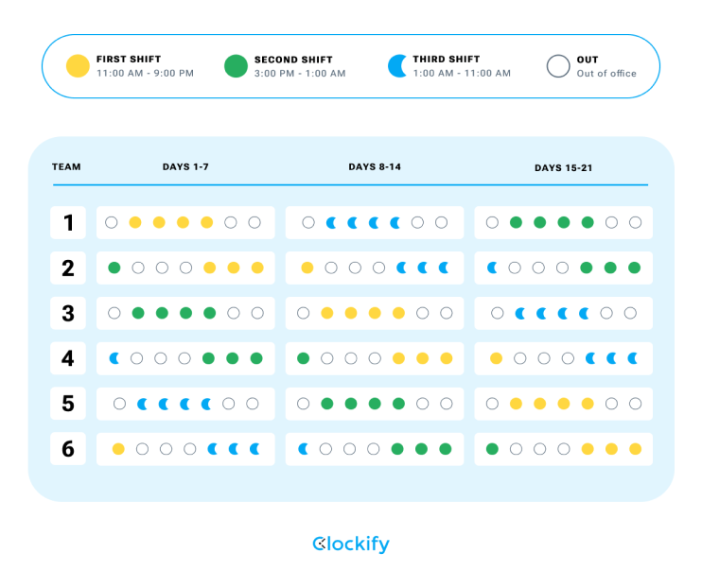The height and width of the screenshot is (588, 702).
Task: Click Team 2's yellow dot on day 8
Action: (307, 268)
